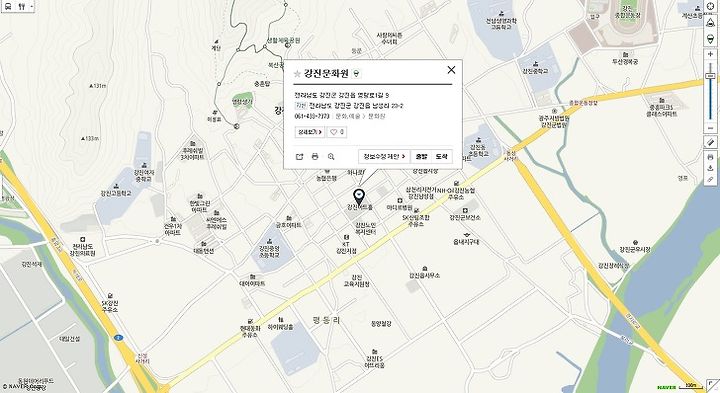Show restaurants with the fork-and-knife icon
720x393 pixels.
coord(22,6)
